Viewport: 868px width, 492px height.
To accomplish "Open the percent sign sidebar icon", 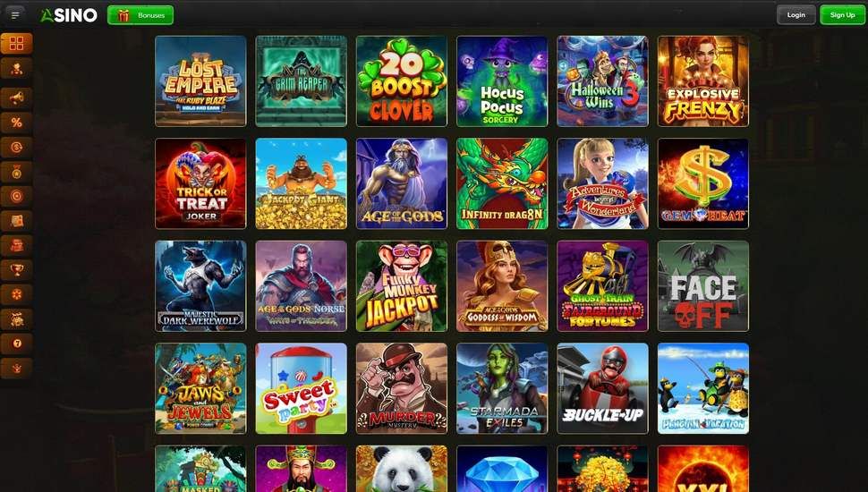I will 17,123.
